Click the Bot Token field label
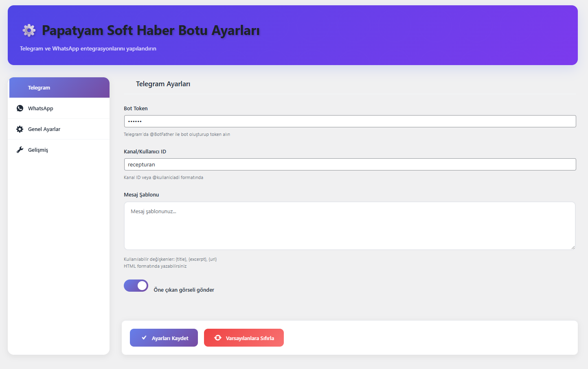The height and width of the screenshot is (369, 588). tap(136, 108)
